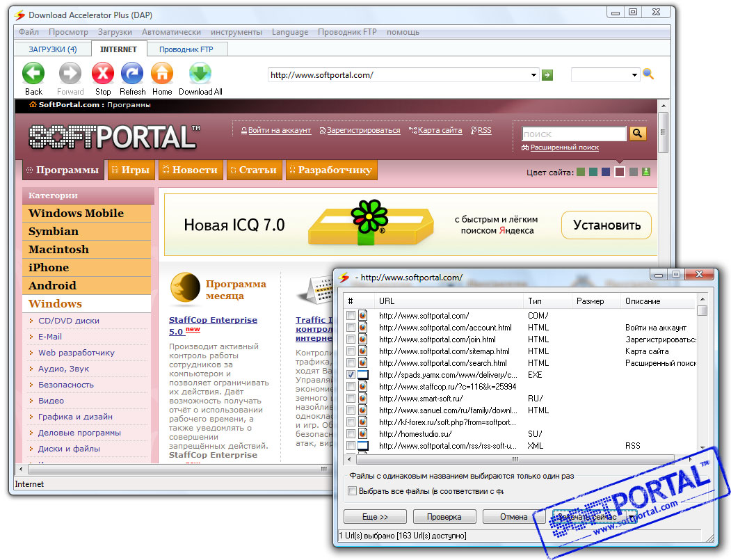Click the last green site color icon
Viewport: 731px width, 560px height.
[x=646, y=172]
